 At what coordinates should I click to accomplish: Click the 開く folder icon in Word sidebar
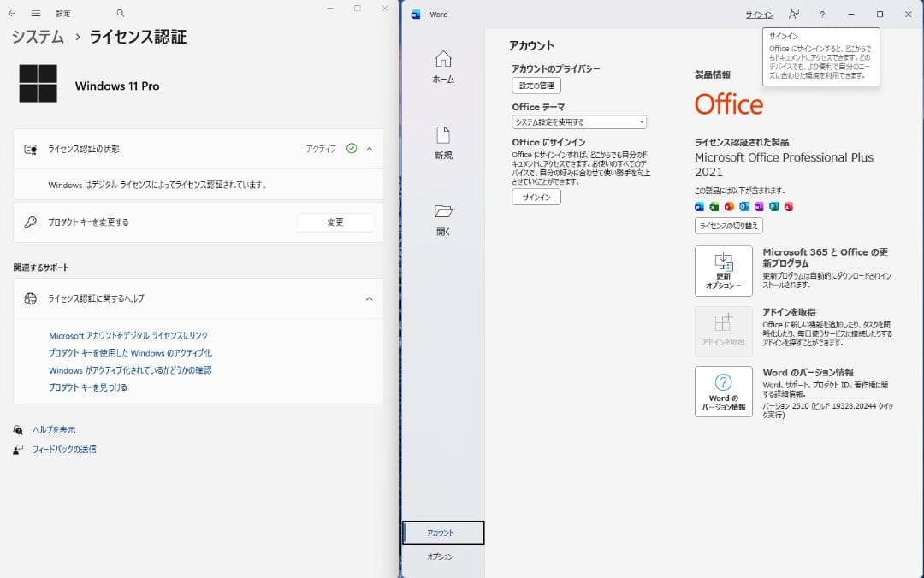click(x=441, y=211)
